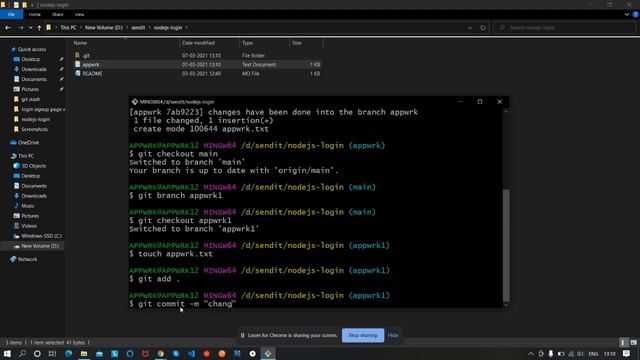Select the appwrk text file
The image size is (640, 360).
(x=91, y=64)
